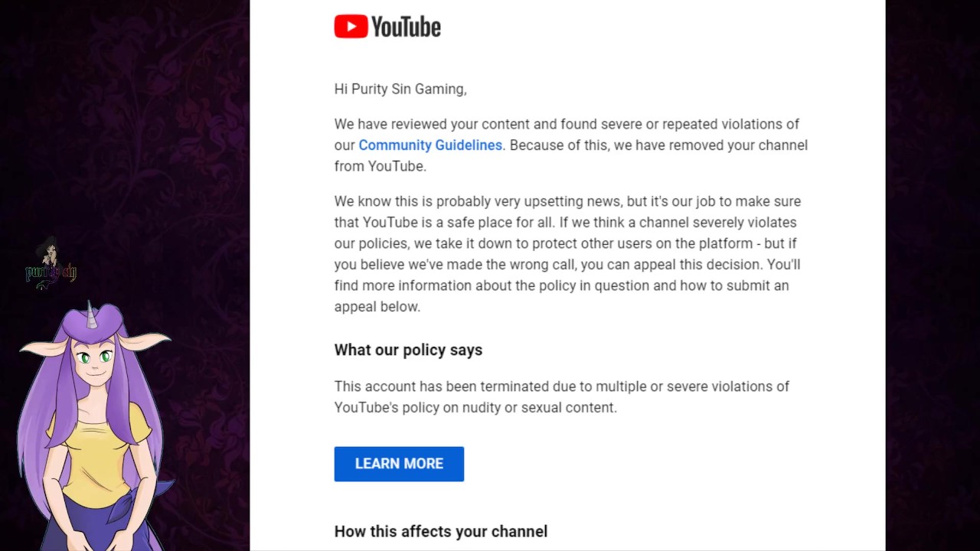The width and height of the screenshot is (980, 551).
Task: Click the YouTube wordmark text
Action: (407, 28)
